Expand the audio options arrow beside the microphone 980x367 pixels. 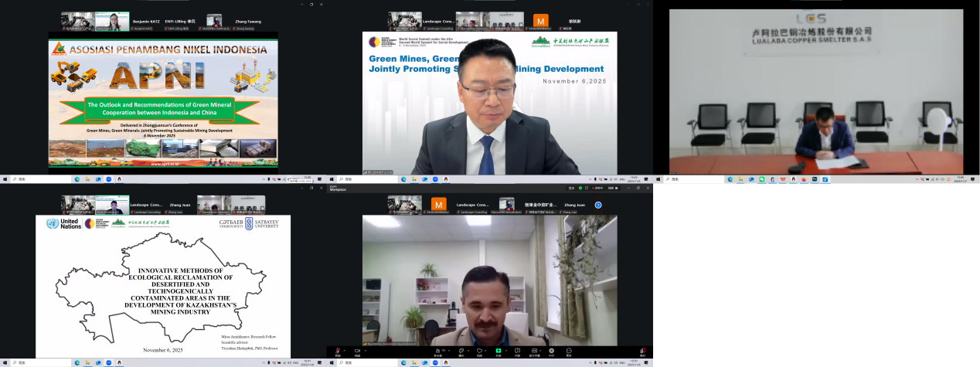(x=345, y=350)
